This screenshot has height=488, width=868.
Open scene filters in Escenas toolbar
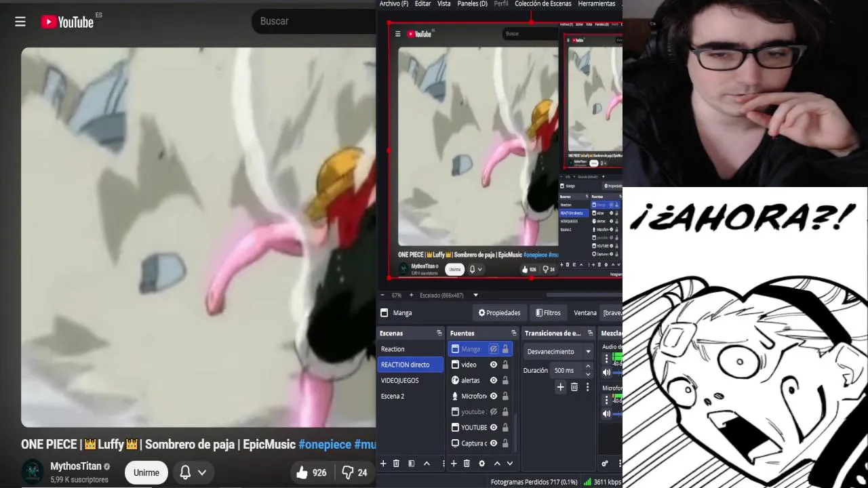pyautogui.click(x=411, y=464)
